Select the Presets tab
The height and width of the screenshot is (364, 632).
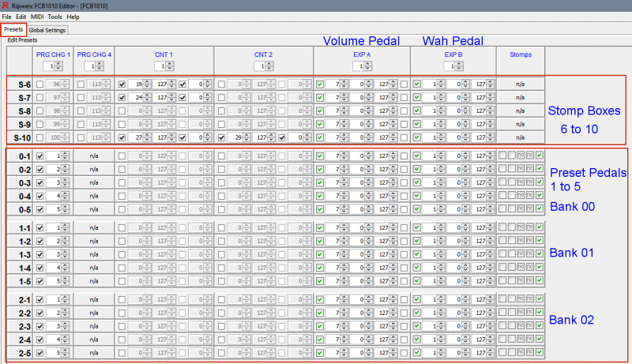13,30
